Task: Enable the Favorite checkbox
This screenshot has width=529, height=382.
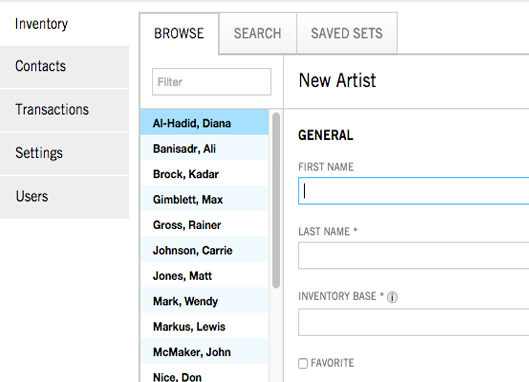Action: 303,363
